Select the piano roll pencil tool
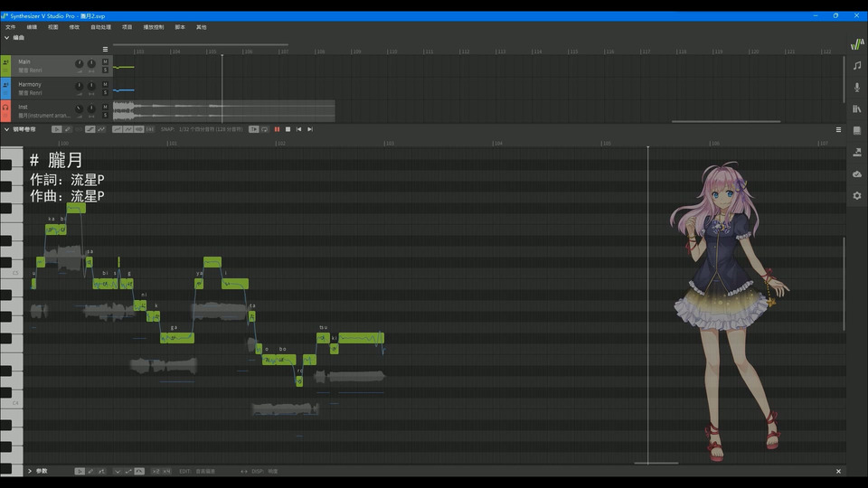The width and height of the screenshot is (868, 488). pyautogui.click(x=68, y=129)
